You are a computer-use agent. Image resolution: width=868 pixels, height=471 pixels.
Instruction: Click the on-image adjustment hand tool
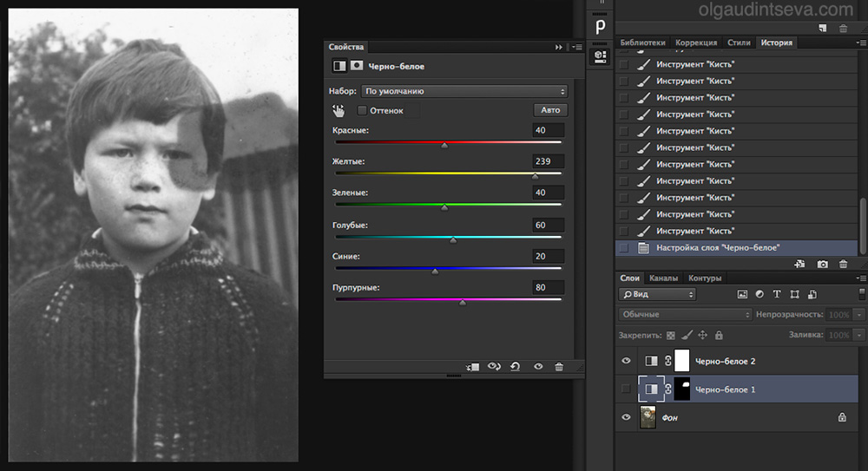339,110
